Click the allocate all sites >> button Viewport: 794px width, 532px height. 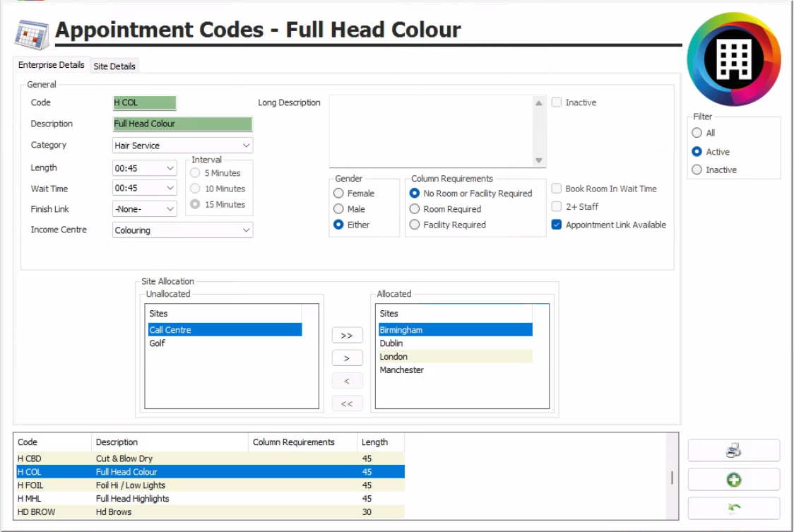pyautogui.click(x=347, y=336)
